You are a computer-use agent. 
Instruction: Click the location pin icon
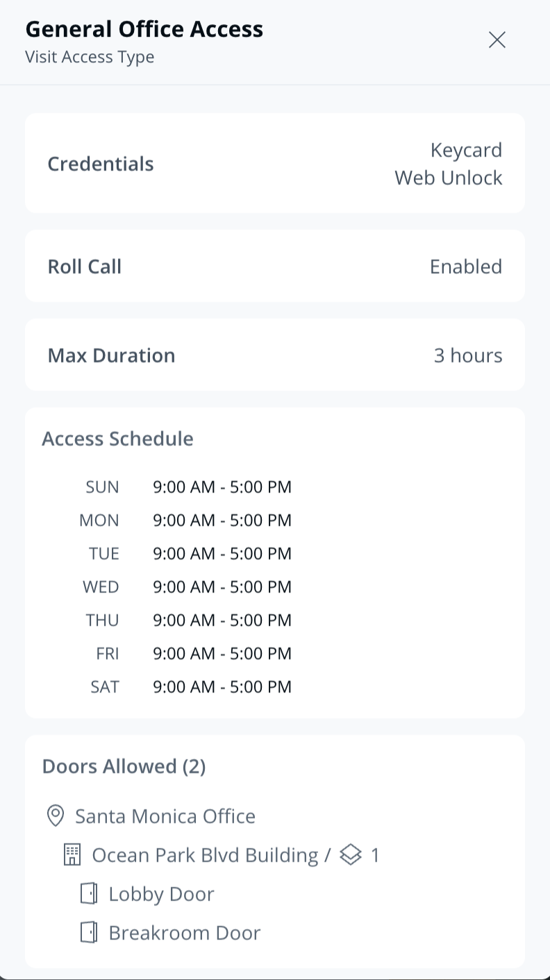(56, 816)
